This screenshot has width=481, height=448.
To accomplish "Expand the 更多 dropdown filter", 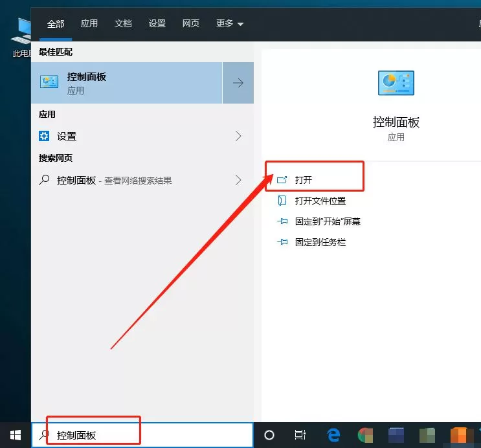I will (x=229, y=23).
